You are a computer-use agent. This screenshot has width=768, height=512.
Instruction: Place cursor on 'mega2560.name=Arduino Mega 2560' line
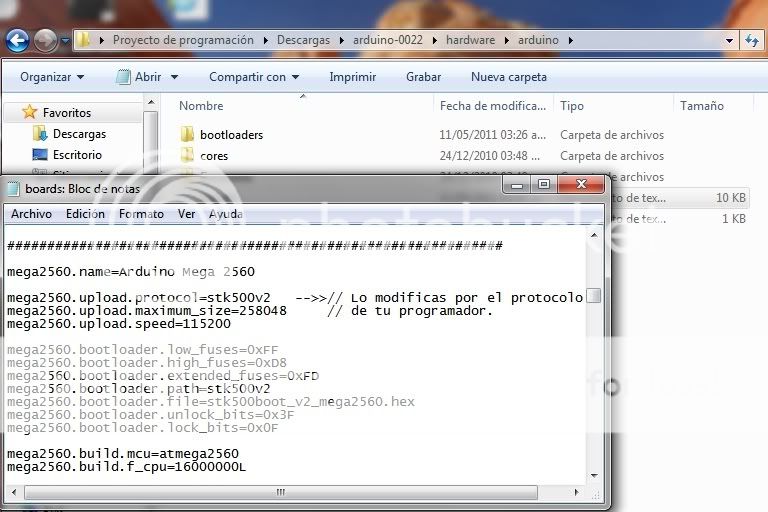[131, 271]
